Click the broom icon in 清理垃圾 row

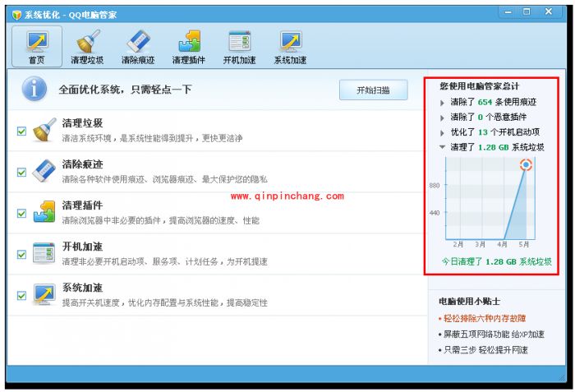click(44, 130)
